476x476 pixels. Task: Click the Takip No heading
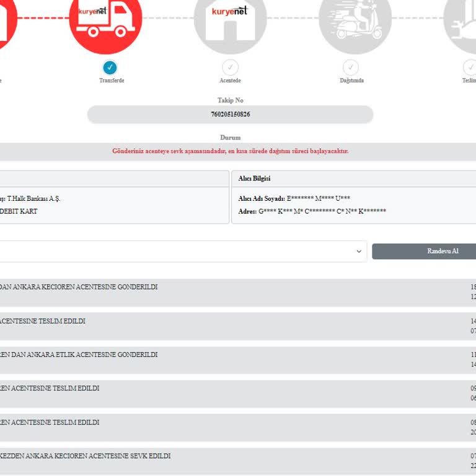coord(230,100)
